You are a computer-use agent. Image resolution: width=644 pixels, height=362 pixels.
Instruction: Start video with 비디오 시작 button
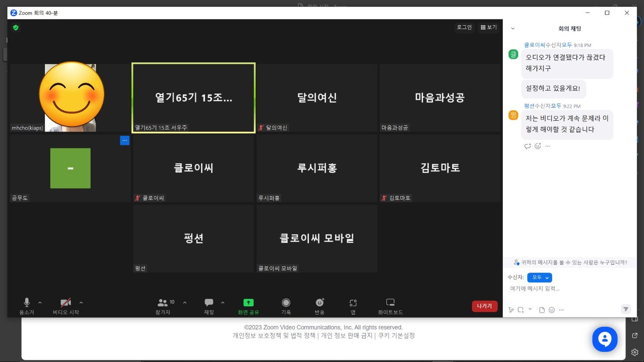point(66,306)
